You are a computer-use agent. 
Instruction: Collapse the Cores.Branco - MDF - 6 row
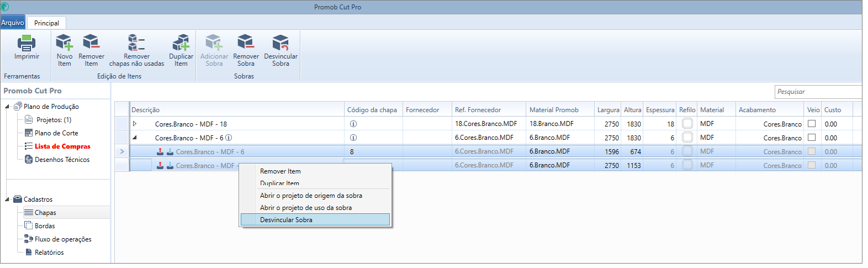[x=135, y=138]
